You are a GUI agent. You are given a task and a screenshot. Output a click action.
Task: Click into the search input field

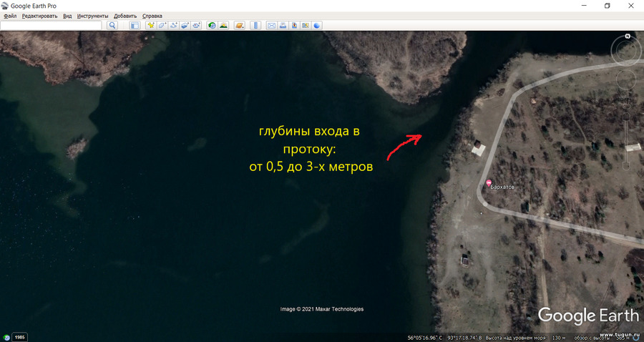pyautogui.click(x=51, y=26)
